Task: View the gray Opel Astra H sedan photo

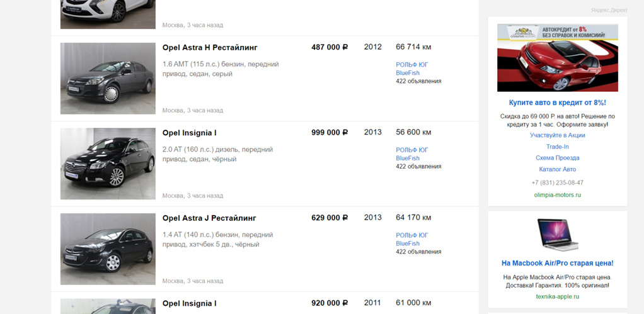Action: point(108,78)
